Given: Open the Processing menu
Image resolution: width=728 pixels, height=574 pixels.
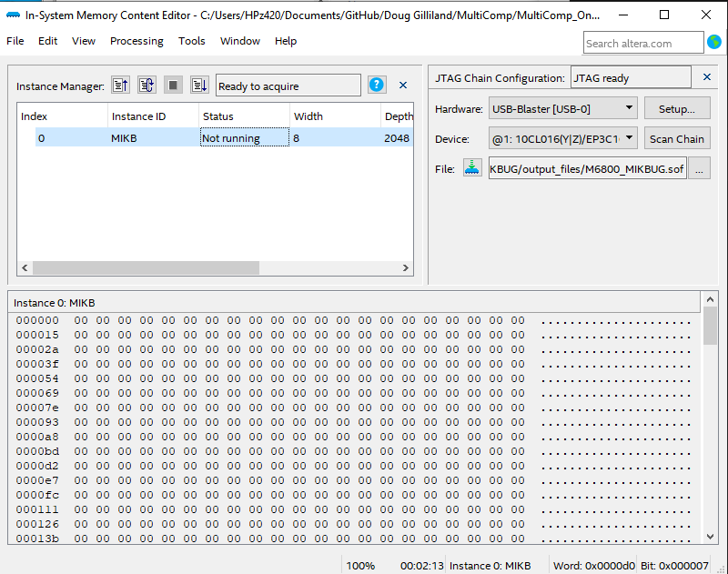Looking at the screenshot, I should (x=136, y=41).
